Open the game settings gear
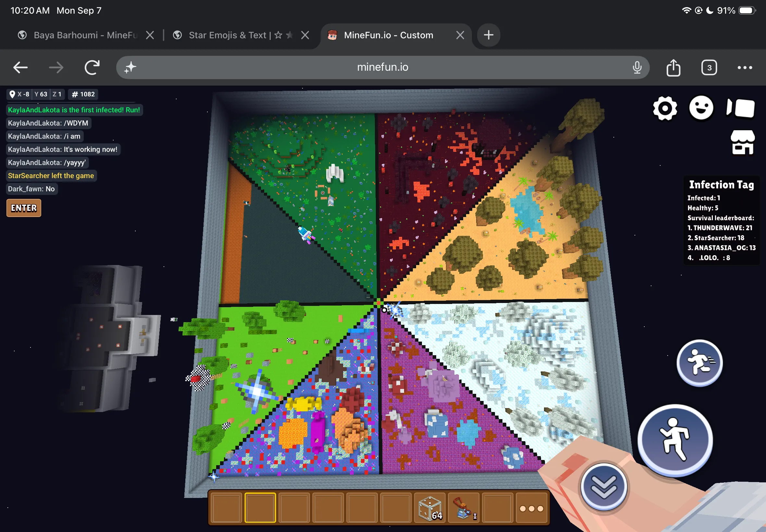 (665, 108)
